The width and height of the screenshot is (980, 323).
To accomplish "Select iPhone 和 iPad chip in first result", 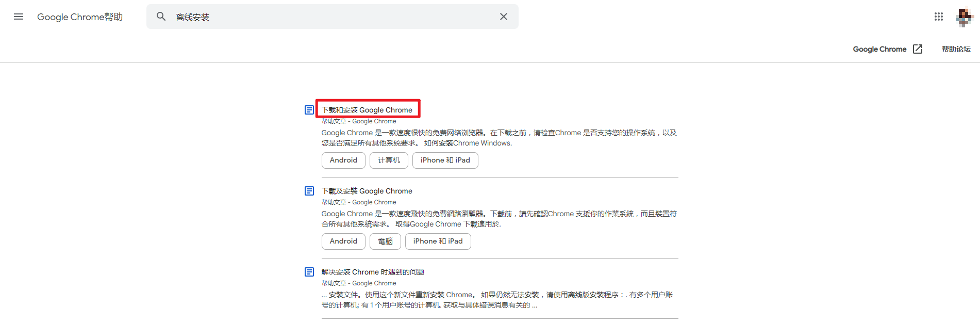I will point(445,160).
